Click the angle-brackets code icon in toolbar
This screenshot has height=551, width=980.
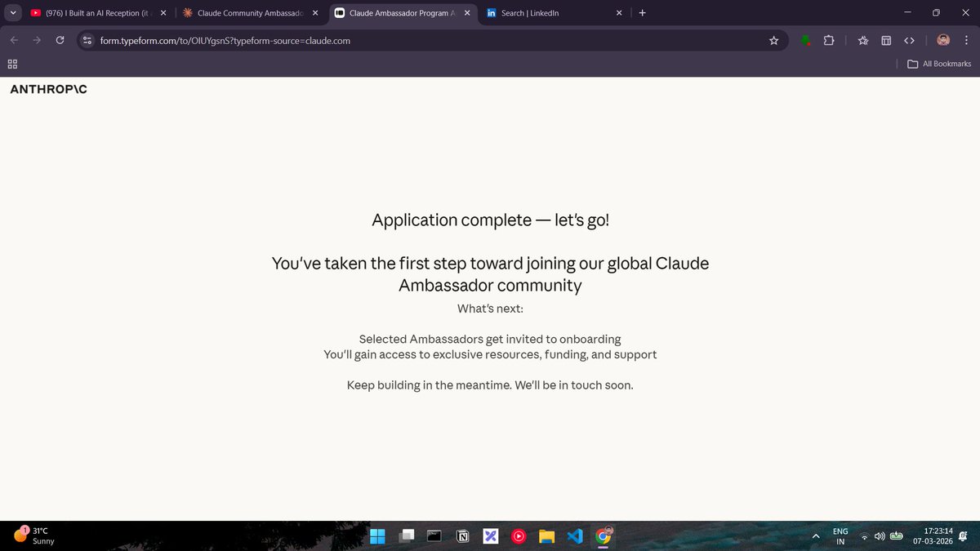pos(909,40)
